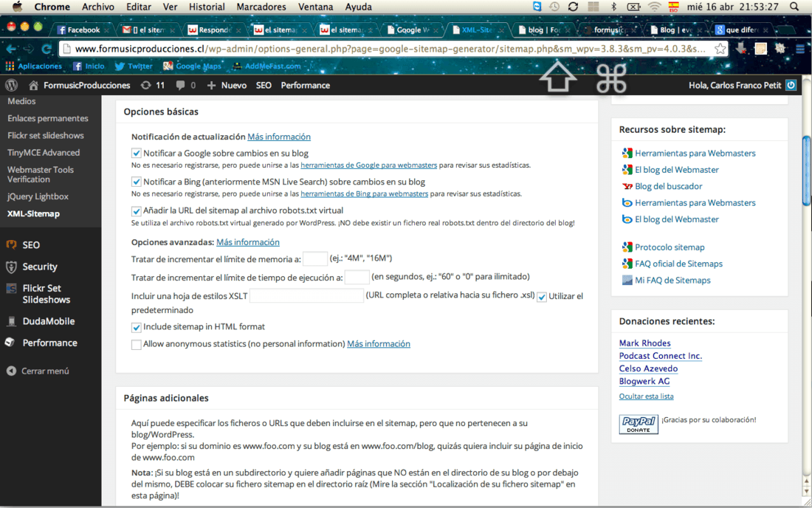Click home icon beside FormusicProducciones

pos(34,85)
